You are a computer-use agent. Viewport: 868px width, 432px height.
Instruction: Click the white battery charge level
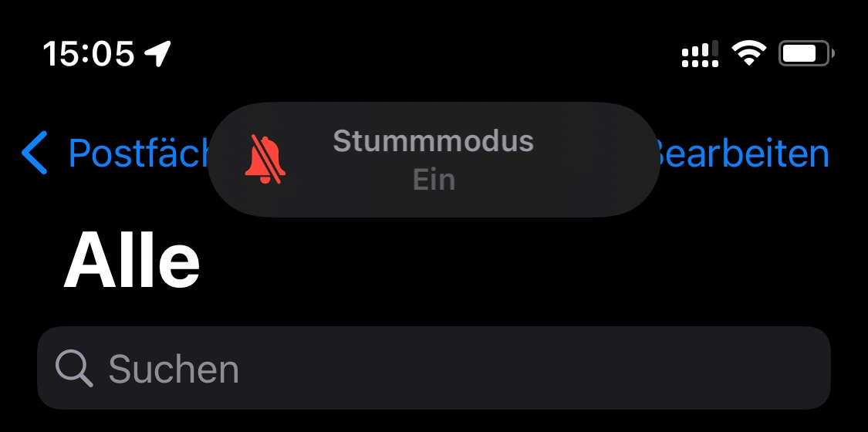click(800, 54)
